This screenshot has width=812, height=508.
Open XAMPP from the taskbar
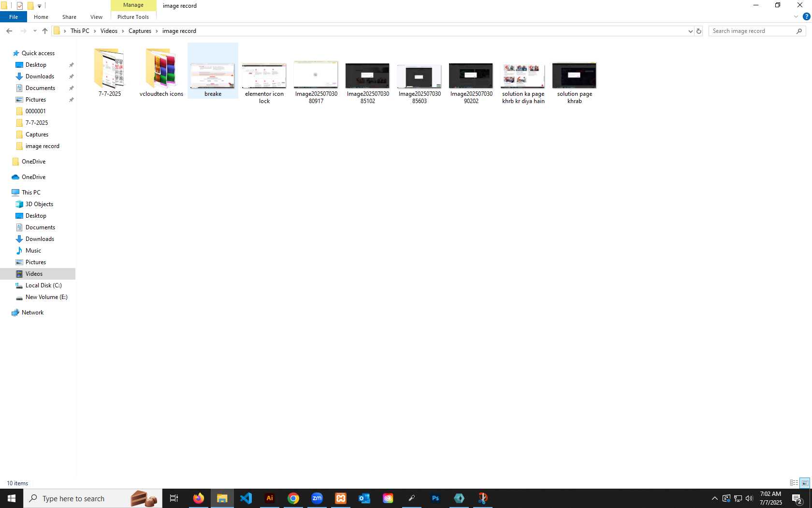(x=341, y=498)
